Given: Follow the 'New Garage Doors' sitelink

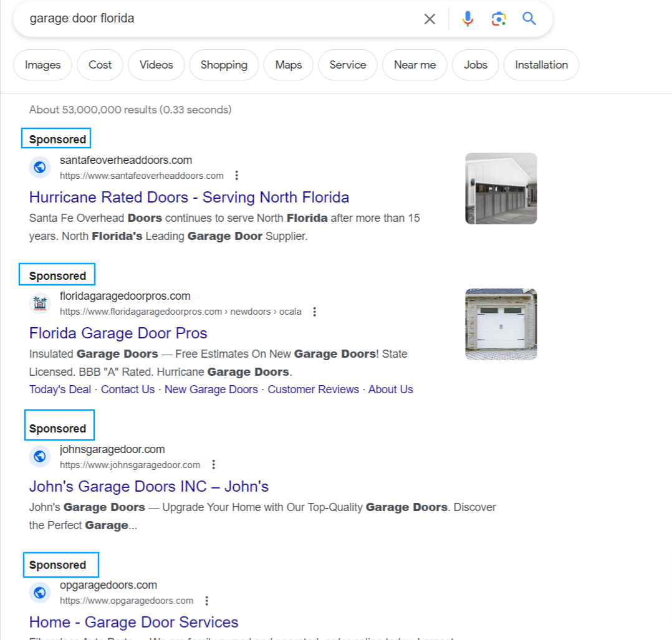Looking at the screenshot, I should pos(211,389).
